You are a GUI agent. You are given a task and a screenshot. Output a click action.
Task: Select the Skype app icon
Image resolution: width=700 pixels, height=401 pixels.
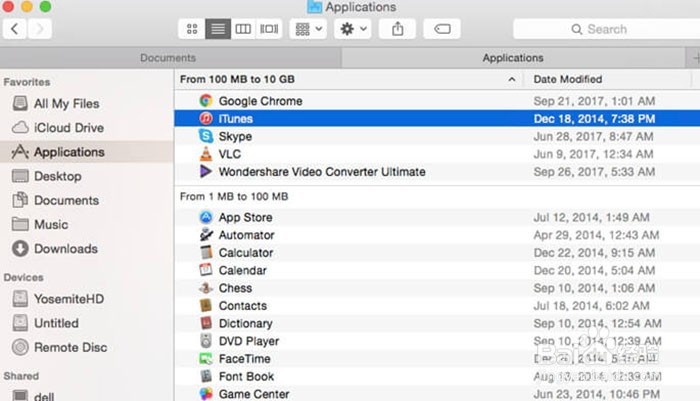tap(206, 136)
